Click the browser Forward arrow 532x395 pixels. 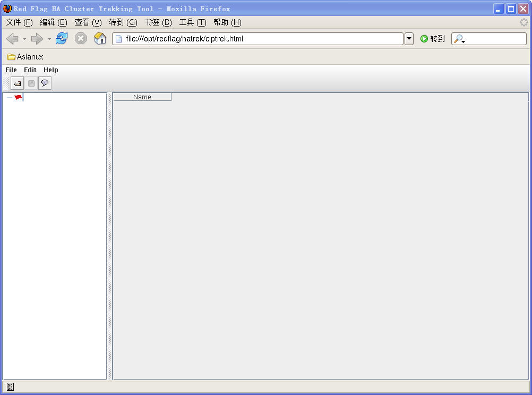[37, 39]
